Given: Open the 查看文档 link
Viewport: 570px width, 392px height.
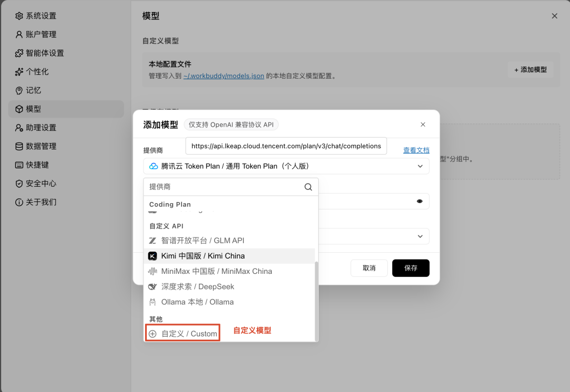Looking at the screenshot, I should 416,150.
